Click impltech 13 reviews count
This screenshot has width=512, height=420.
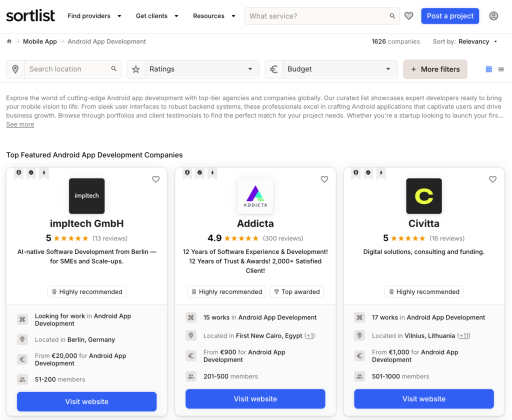click(x=110, y=238)
